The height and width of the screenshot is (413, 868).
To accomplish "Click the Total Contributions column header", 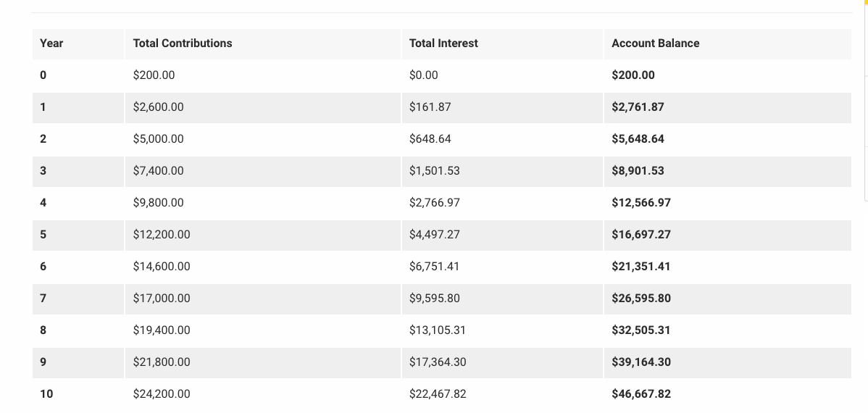I will [x=183, y=43].
